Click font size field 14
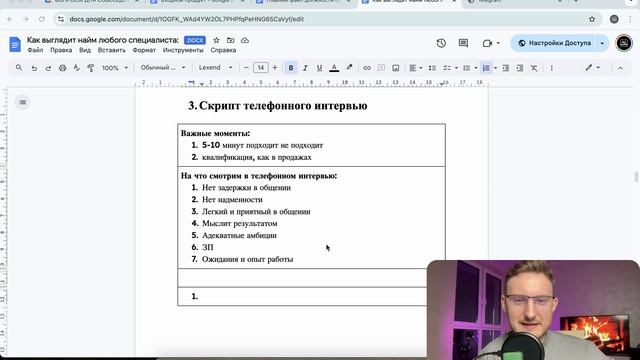 260,68
